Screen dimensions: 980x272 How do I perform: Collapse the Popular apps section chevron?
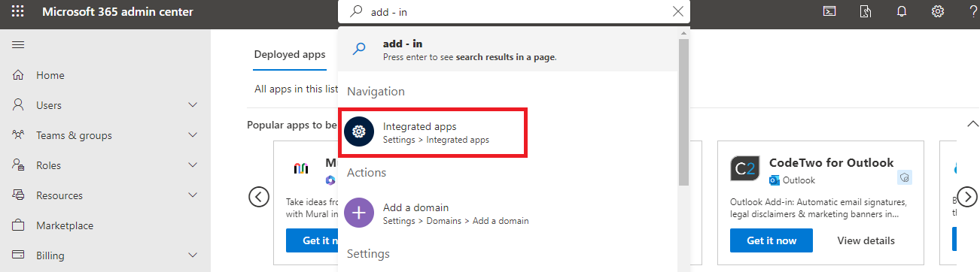[973, 124]
